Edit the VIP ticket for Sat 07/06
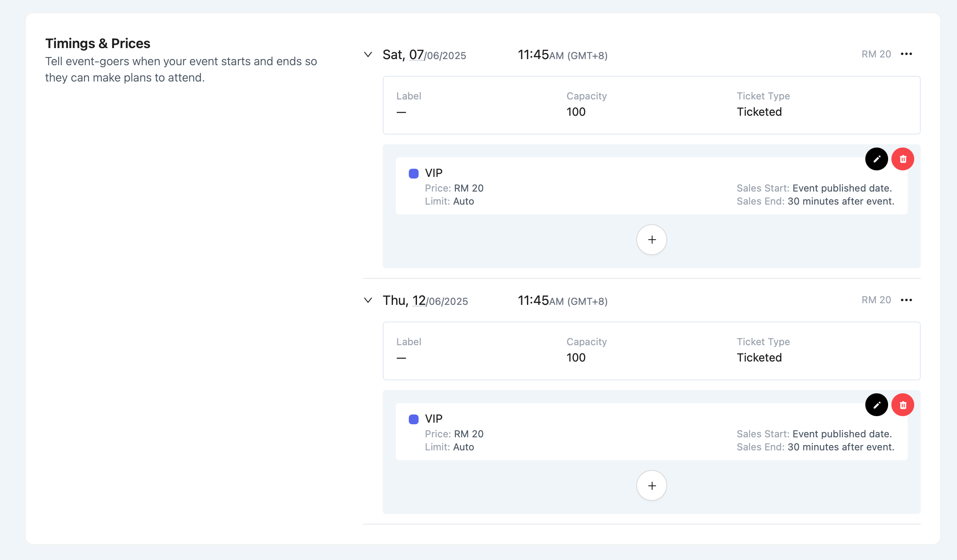The height and width of the screenshot is (560, 957). point(876,159)
